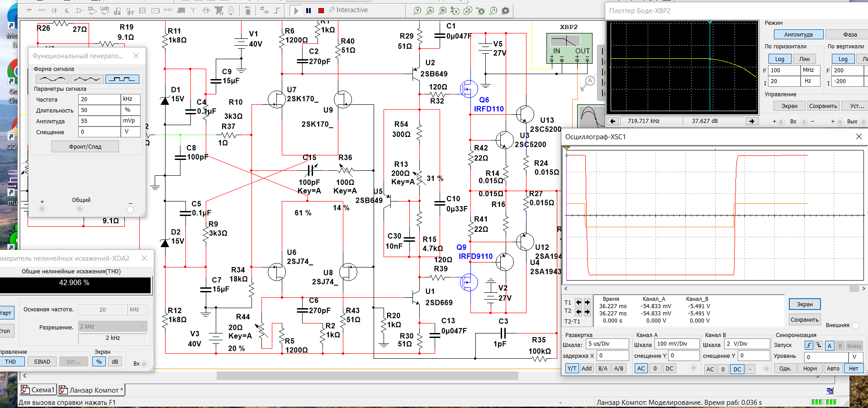
Task: Open the electromechanical motor component group
Action: [206, 10]
